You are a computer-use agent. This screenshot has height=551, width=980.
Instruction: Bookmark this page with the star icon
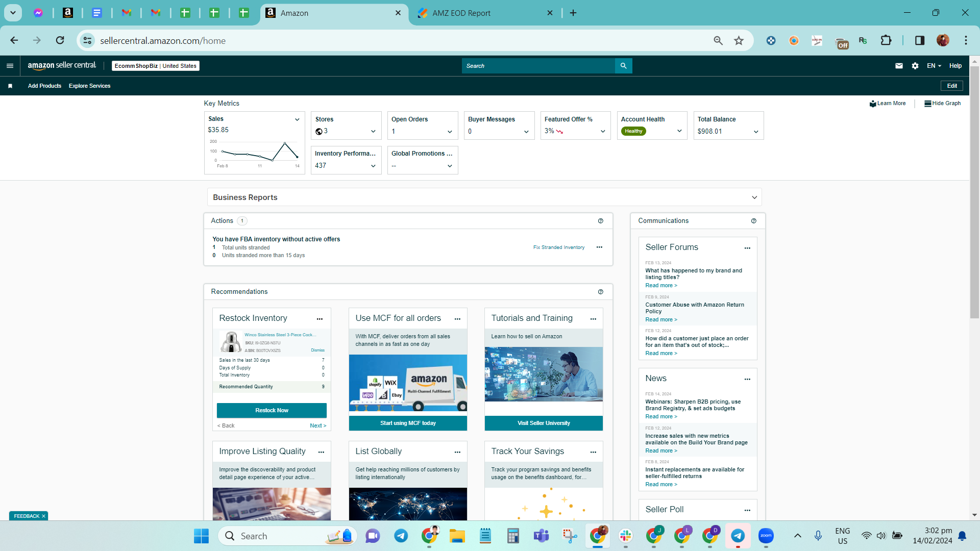click(x=739, y=40)
